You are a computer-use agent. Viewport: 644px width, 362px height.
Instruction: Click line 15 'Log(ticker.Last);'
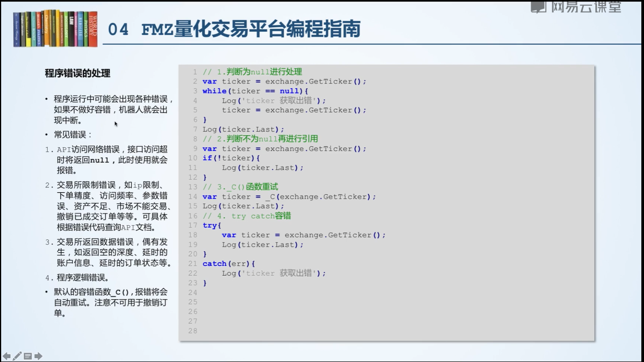pos(243,206)
